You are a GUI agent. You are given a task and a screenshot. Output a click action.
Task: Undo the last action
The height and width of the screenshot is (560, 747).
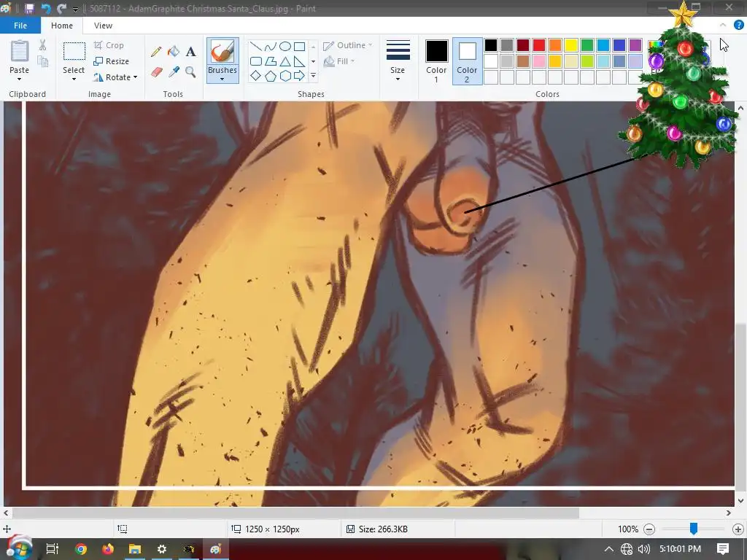[46, 9]
